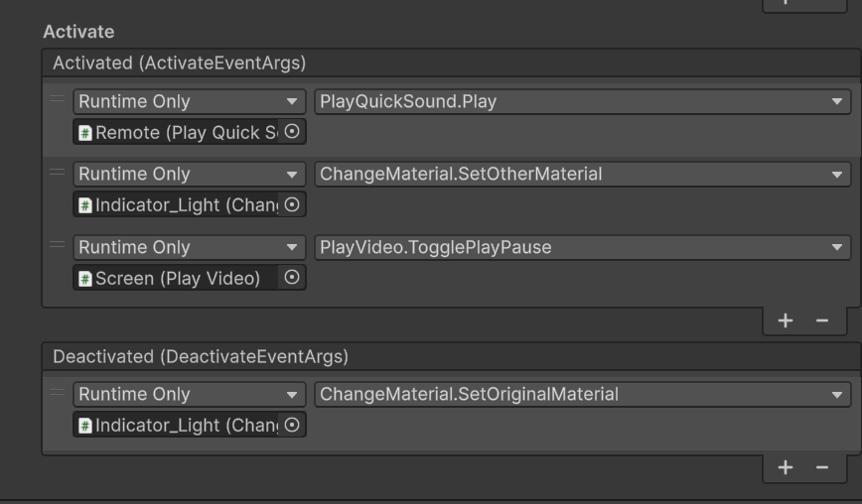The image size is (862, 504).
Task: Grab the drag handle of PlayQuickSound listener
Action: point(58,99)
